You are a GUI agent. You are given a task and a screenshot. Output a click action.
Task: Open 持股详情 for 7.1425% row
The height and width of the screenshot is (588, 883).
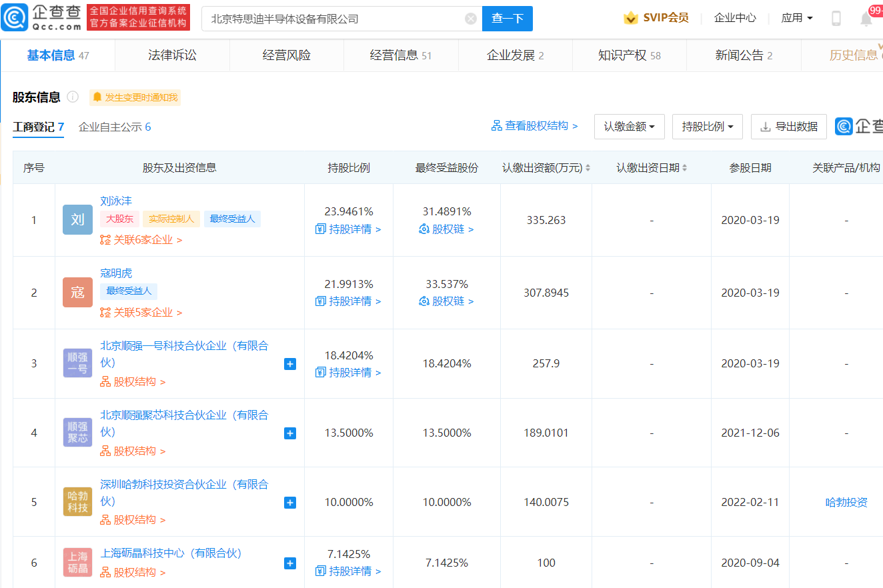[348, 571]
